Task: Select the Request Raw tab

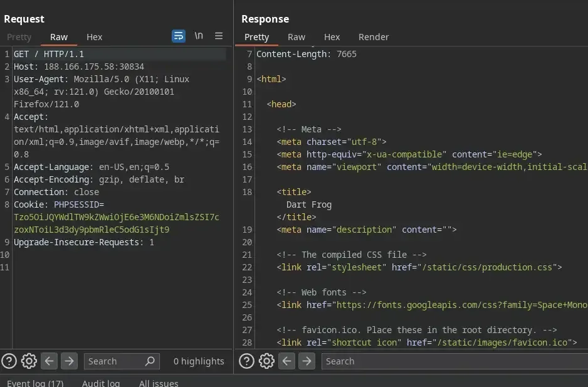Action: tap(59, 37)
